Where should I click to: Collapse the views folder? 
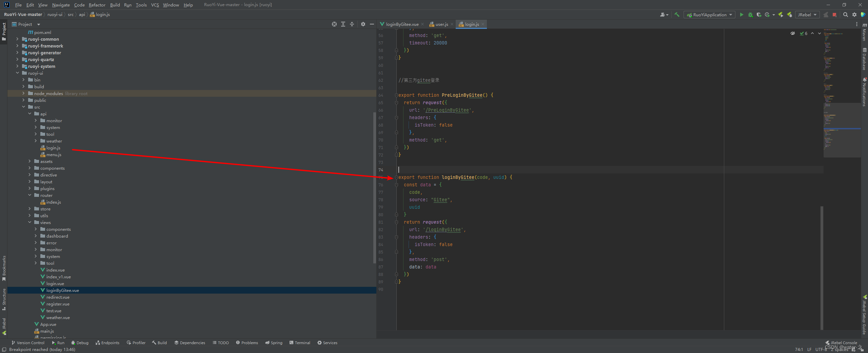coord(29,222)
